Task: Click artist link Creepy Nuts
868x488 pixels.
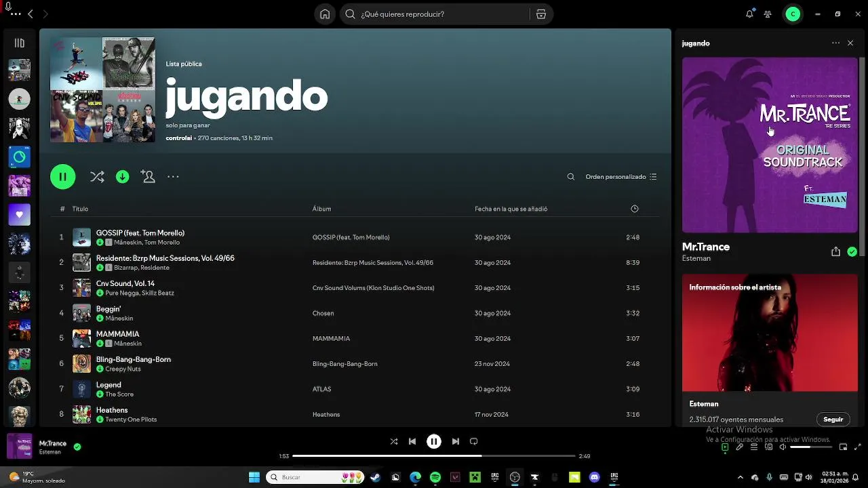Action: [123, 369]
